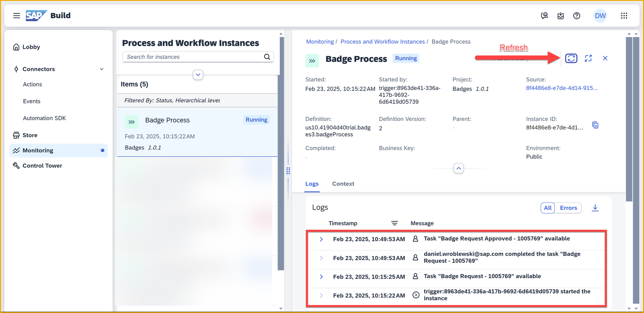The image size is (644, 313).
Task: Open Events under Connectors
Action: [x=32, y=101]
